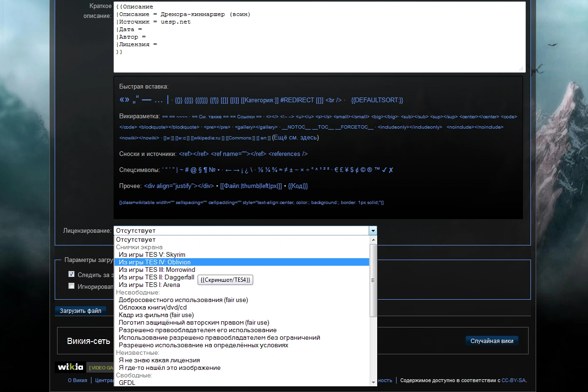Insert the @ special character
Image resolution: width=588 pixels, height=392 pixels.
coord(193,170)
